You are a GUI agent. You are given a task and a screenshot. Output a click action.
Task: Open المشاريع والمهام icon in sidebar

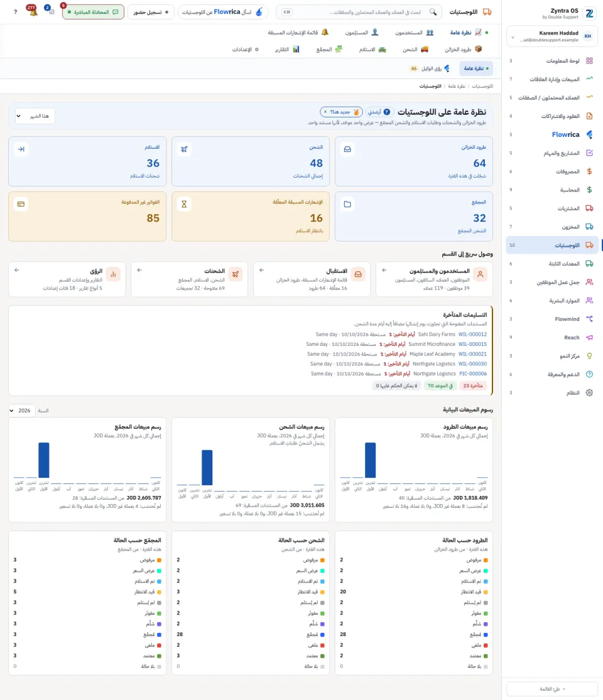click(x=589, y=153)
